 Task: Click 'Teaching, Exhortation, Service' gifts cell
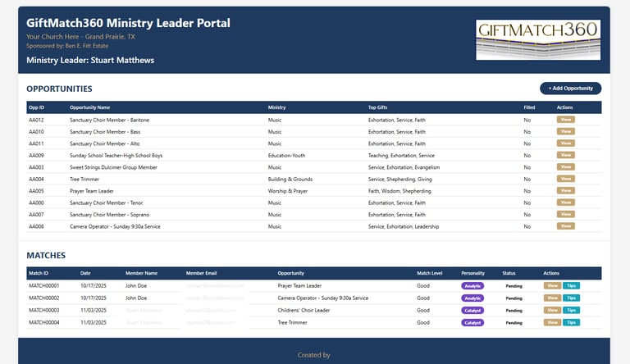point(401,156)
